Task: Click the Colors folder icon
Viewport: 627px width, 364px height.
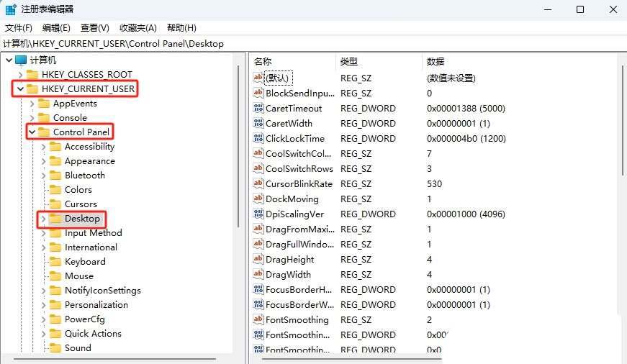Action: pyautogui.click(x=55, y=190)
